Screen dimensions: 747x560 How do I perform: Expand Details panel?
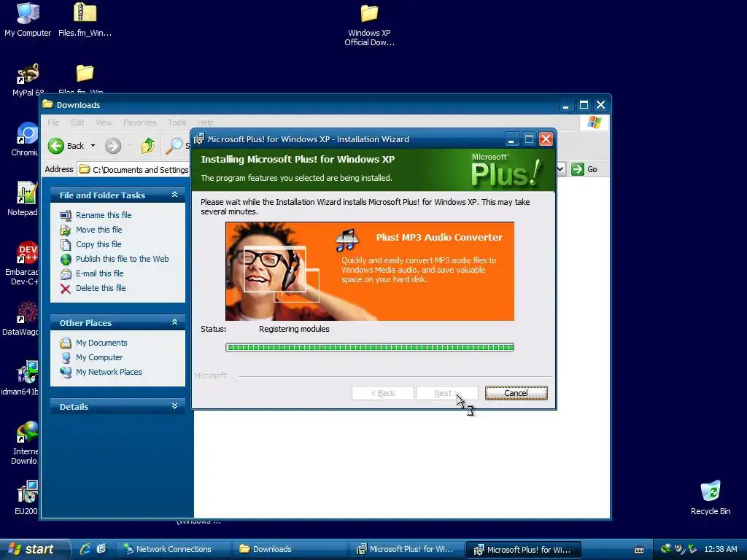click(174, 406)
